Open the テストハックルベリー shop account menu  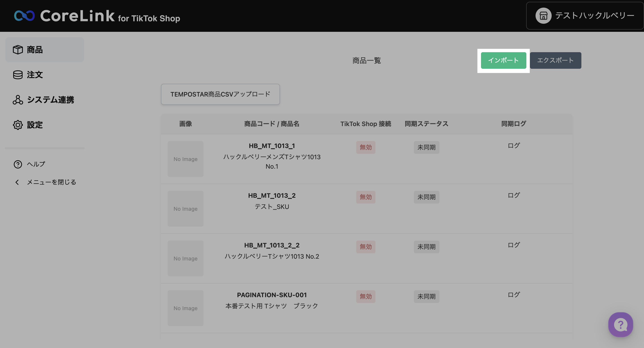594,16
